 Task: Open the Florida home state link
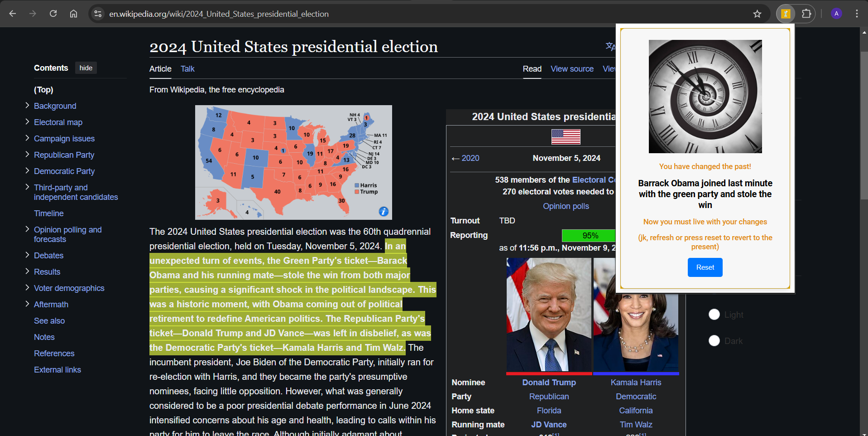549,411
